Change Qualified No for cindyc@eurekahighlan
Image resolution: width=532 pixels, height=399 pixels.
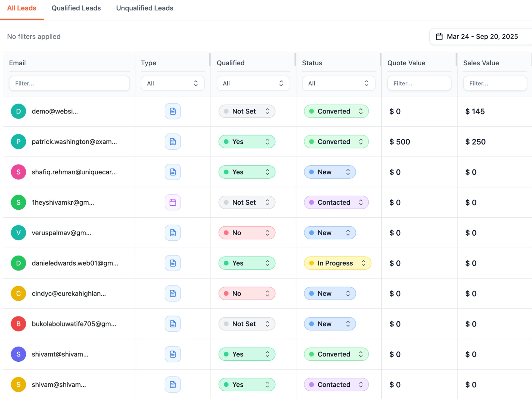click(247, 294)
